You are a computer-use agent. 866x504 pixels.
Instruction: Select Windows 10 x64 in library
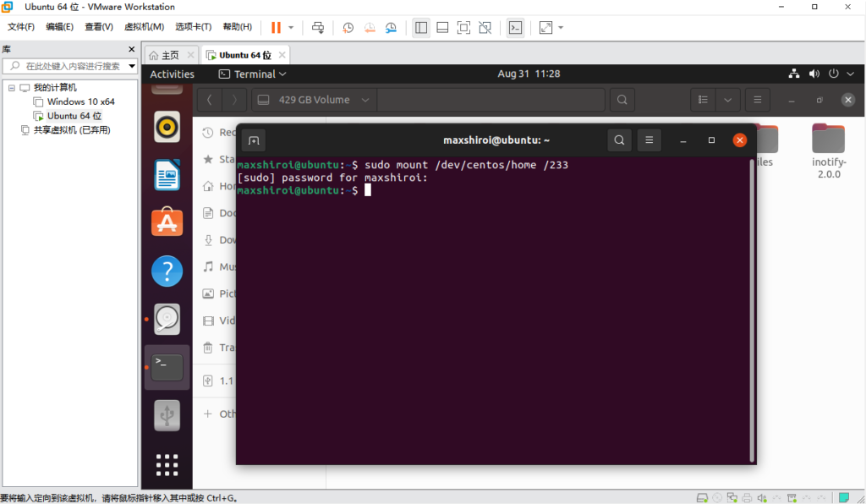click(80, 101)
